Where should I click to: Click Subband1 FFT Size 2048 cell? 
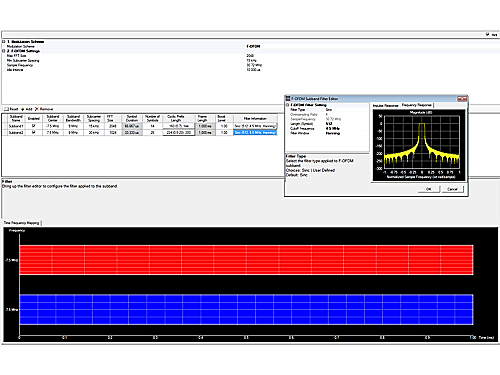[x=113, y=126]
